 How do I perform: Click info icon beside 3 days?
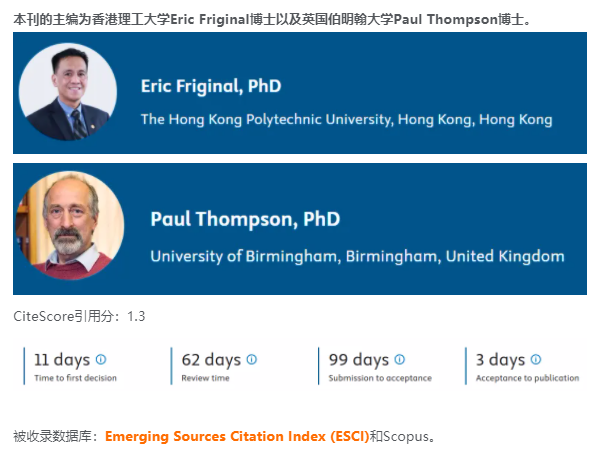(x=536, y=359)
